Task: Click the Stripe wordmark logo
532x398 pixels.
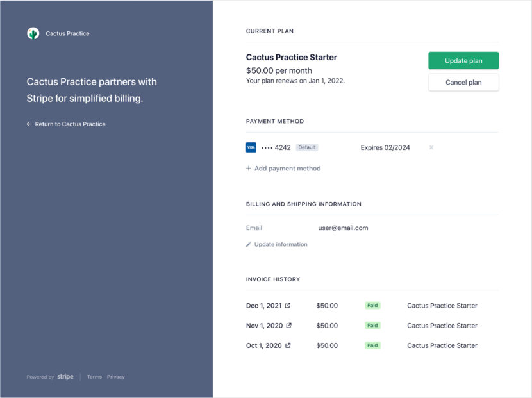Action: 65,377
